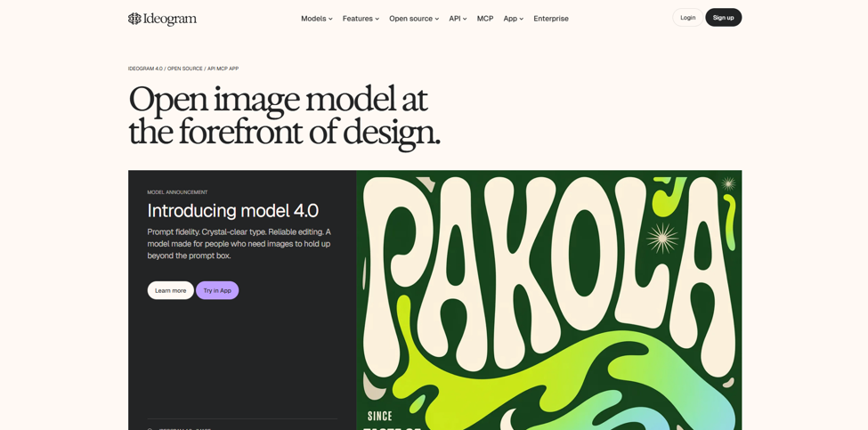Click the Try in App button
868x430 pixels.
[x=217, y=290]
